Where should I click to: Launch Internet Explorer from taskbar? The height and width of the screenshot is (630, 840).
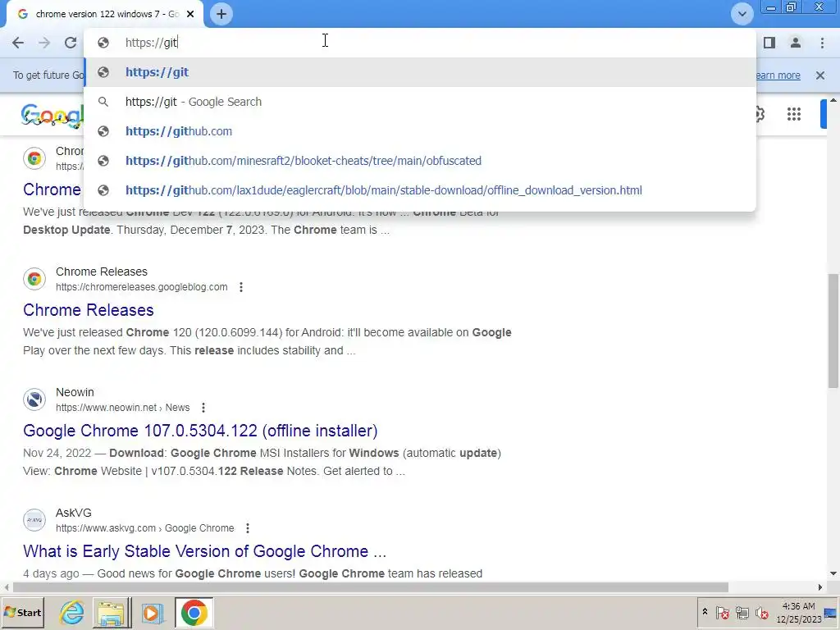pyautogui.click(x=72, y=612)
